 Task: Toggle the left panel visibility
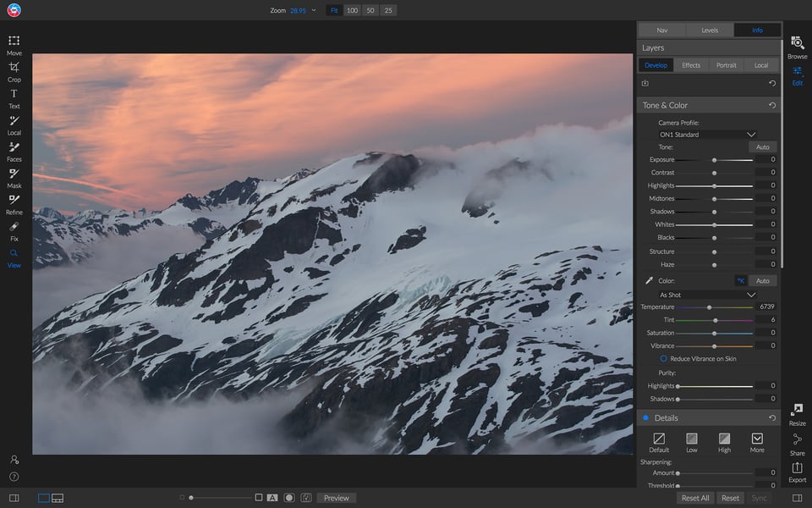(14, 498)
